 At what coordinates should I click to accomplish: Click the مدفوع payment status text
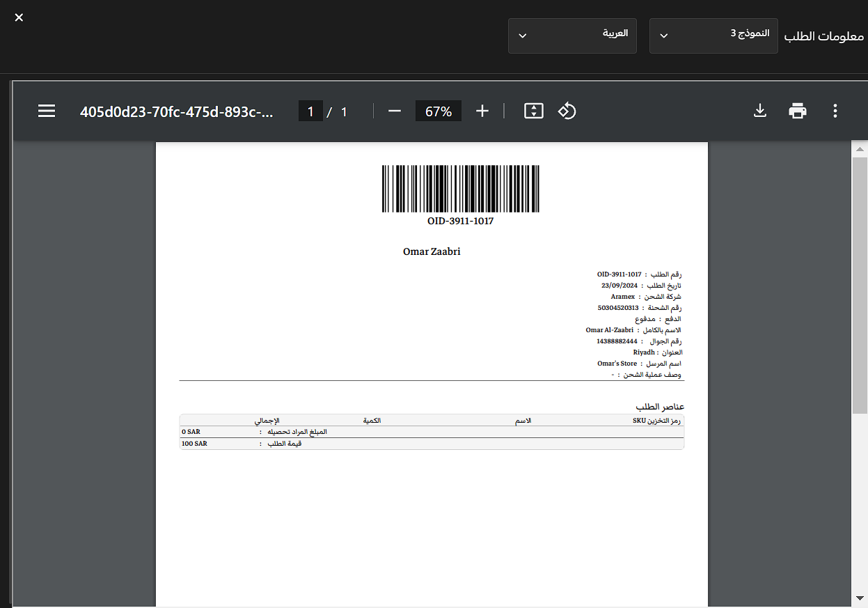click(x=645, y=319)
